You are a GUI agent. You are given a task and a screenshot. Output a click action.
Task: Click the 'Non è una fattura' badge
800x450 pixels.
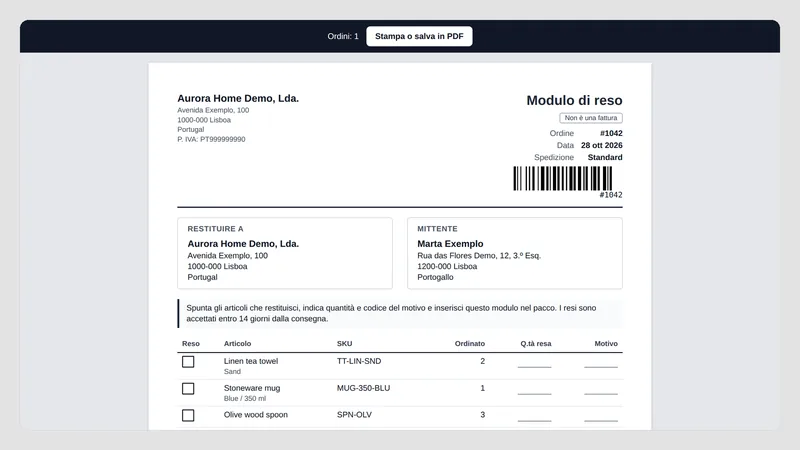click(591, 118)
